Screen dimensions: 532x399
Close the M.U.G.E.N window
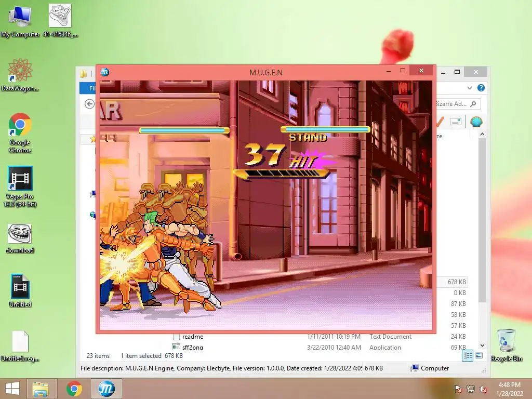pos(421,70)
